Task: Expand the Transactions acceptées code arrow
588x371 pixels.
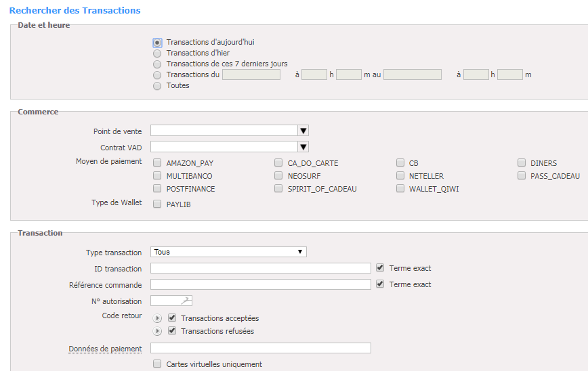Action: [157, 318]
